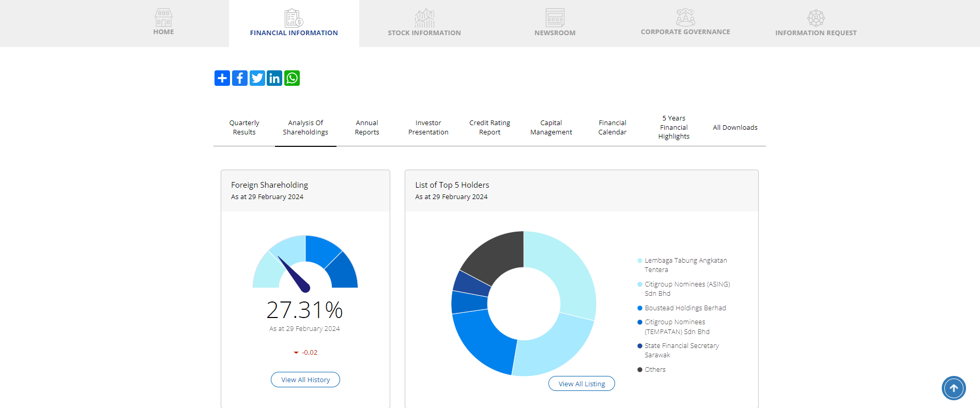This screenshot has height=408, width=980.
Task: Open CORPORATE GOVERNANCE menu label
Action: (x=685, y=32)
